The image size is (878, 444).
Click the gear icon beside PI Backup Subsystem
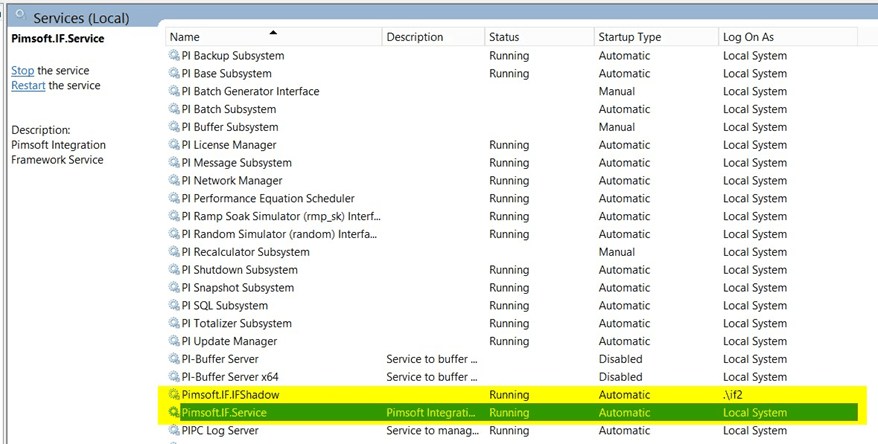[174, 55]
